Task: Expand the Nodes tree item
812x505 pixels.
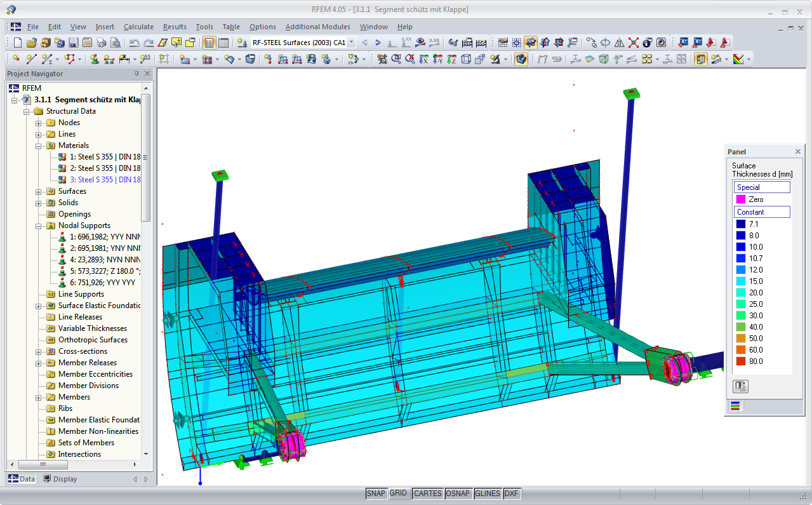Action: point(37,122)
